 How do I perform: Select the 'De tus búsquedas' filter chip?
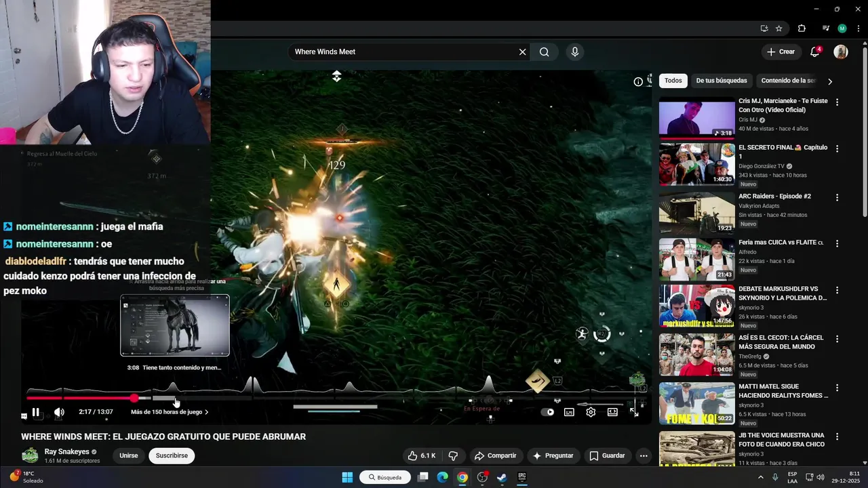coord(722,81)
